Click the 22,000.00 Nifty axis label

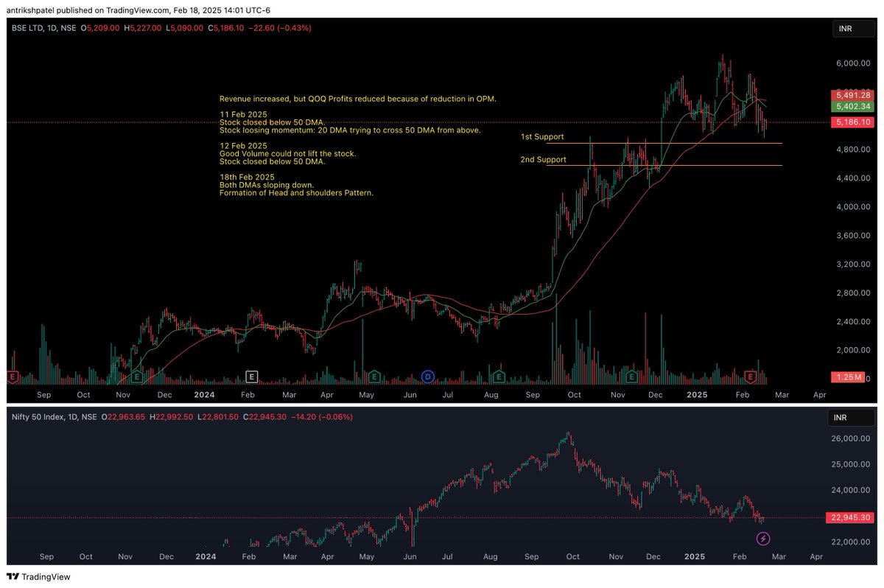pyautogui.click(x=850, y=542)
